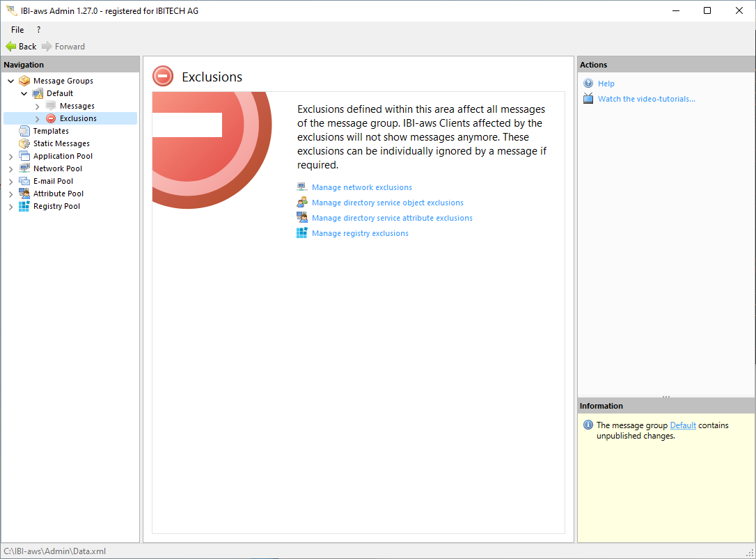Click the green Back arrow icon

10,47
